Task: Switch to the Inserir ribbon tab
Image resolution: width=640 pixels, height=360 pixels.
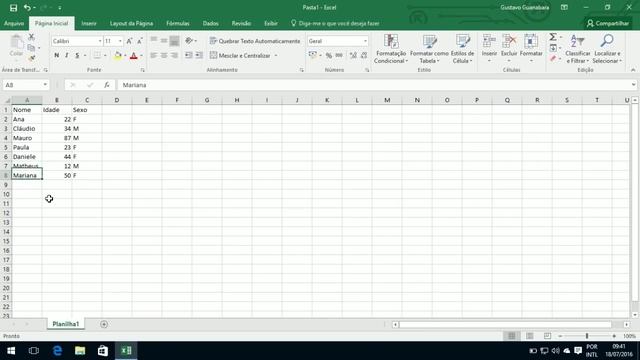Action: tap(89, 24)
